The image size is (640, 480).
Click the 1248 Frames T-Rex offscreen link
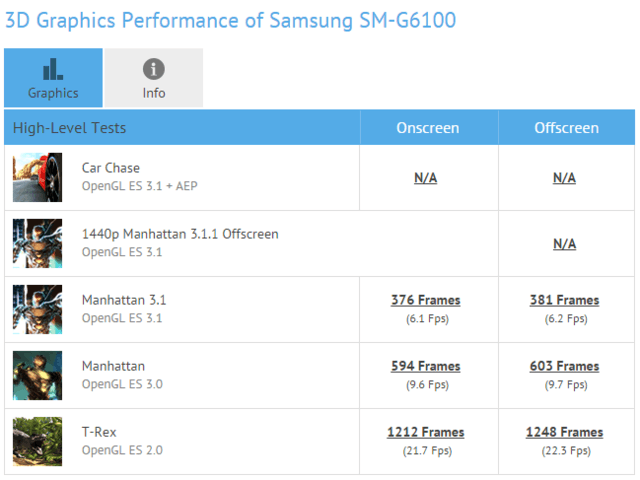(564, 432)
